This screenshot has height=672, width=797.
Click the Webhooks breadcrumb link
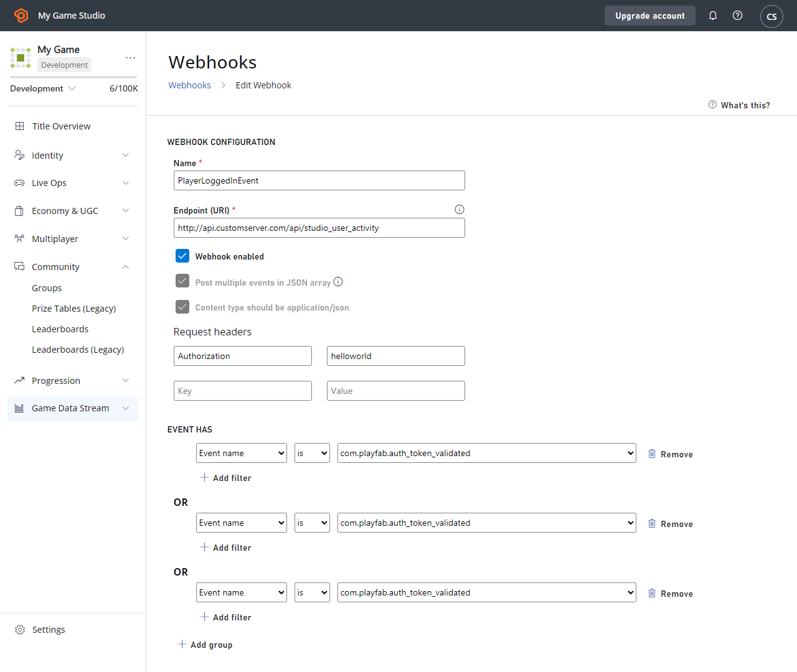pos(190,85)
